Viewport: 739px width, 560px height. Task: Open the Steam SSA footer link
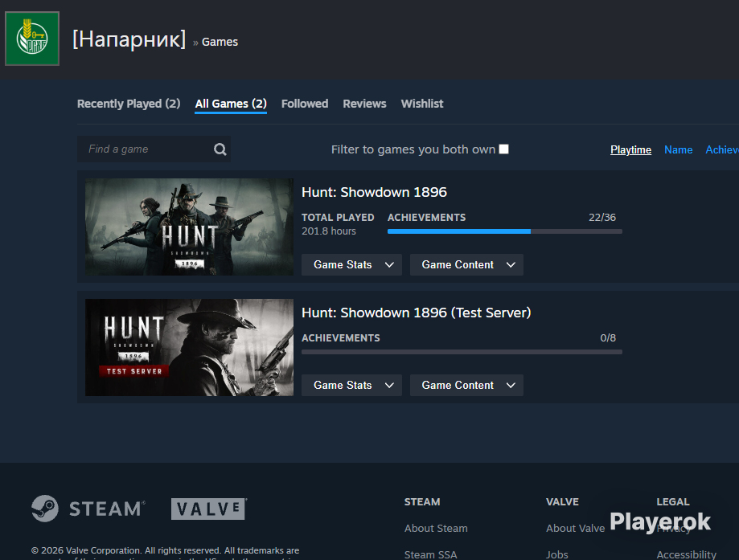pyautogui.click(x=431, y=554)
